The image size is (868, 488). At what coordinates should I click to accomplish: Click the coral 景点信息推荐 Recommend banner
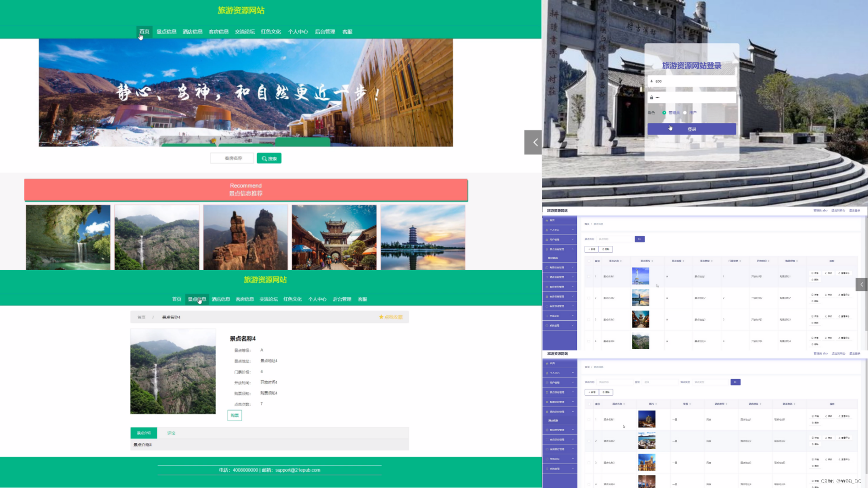(x=245, y=190)
